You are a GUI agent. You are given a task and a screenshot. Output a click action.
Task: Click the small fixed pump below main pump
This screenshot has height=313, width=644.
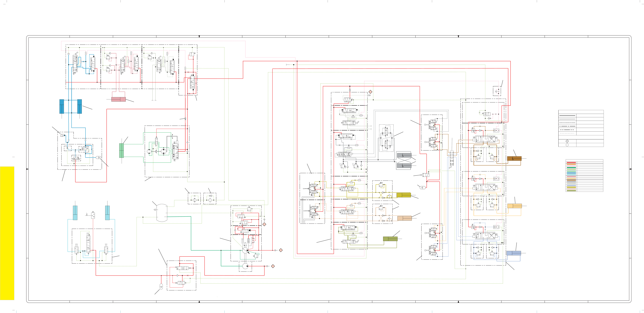click(x=245, y=266)
